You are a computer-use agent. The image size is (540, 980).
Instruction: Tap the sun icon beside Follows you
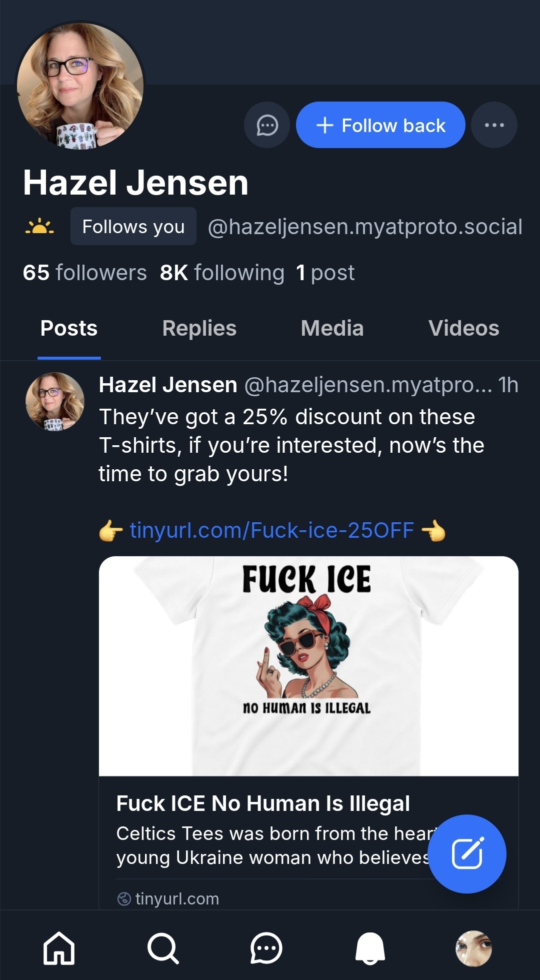coord(39,227)
